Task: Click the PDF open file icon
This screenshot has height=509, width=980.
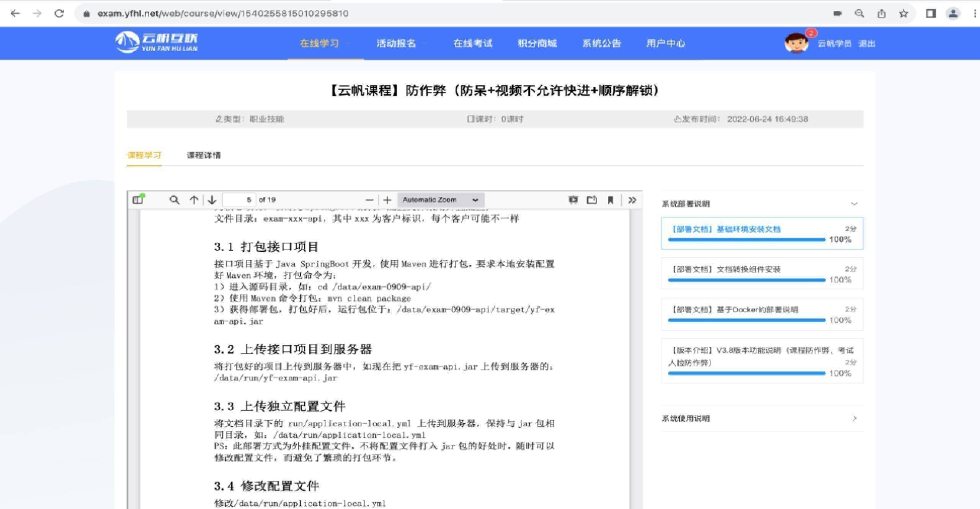Action: pyautogui.click(x=592, y=200)
